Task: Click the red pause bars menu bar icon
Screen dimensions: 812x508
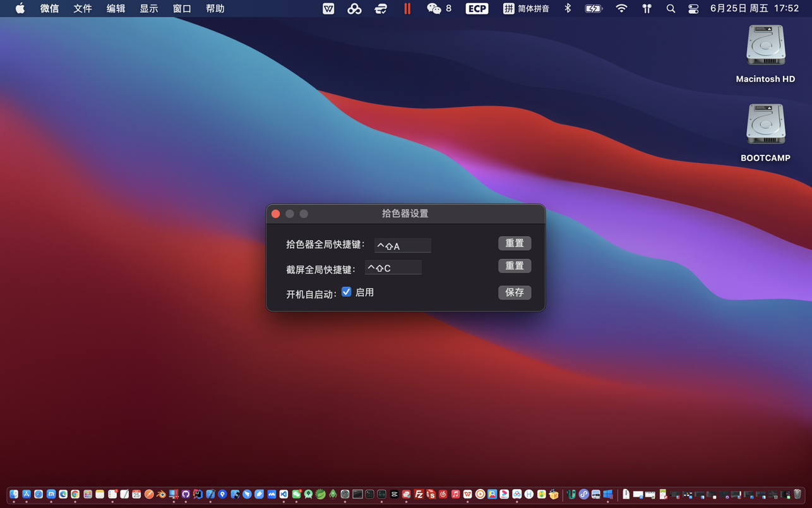Action: coord(407,8)
